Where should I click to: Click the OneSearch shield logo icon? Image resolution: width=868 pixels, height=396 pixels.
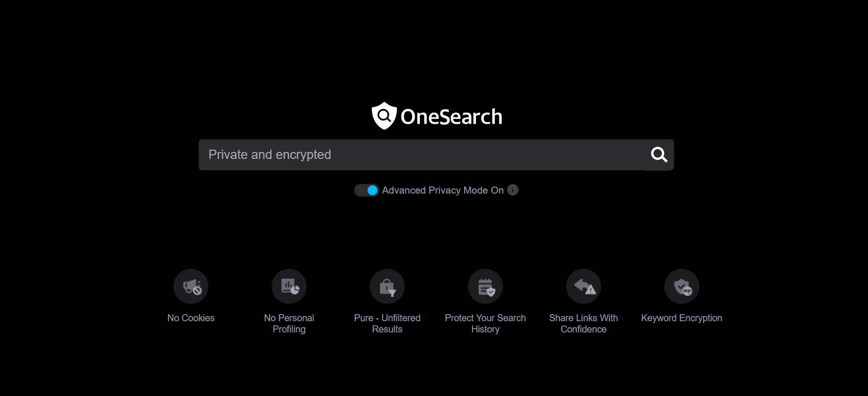pos(384,115)
